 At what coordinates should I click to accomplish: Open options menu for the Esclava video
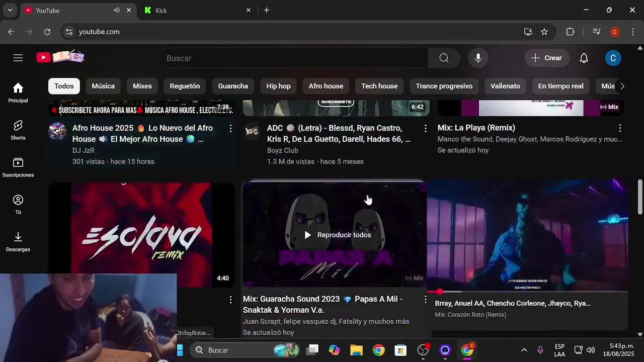230,300
